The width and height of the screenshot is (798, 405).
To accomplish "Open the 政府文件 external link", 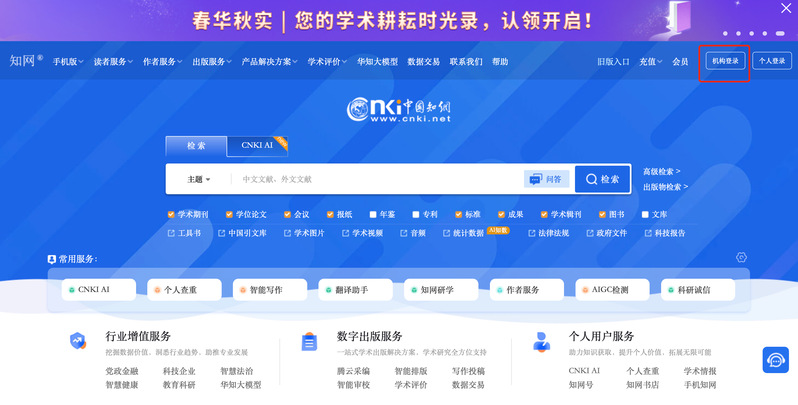I will point(607,233).
